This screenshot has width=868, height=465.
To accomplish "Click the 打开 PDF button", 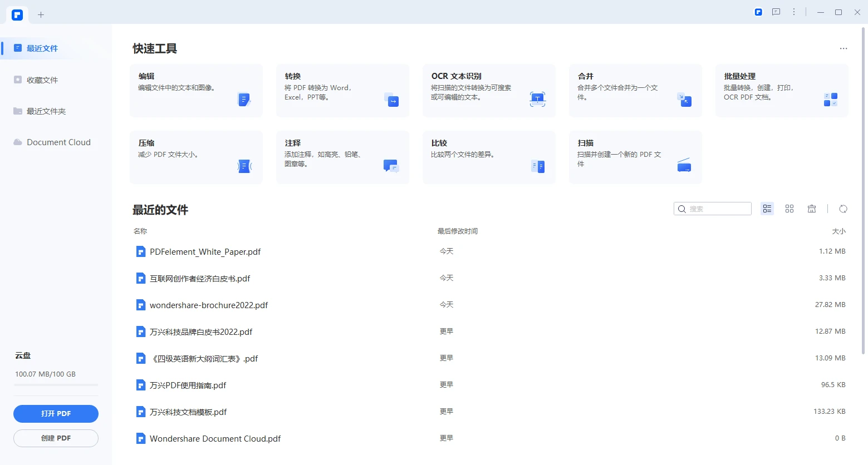I will click(56, 413).
